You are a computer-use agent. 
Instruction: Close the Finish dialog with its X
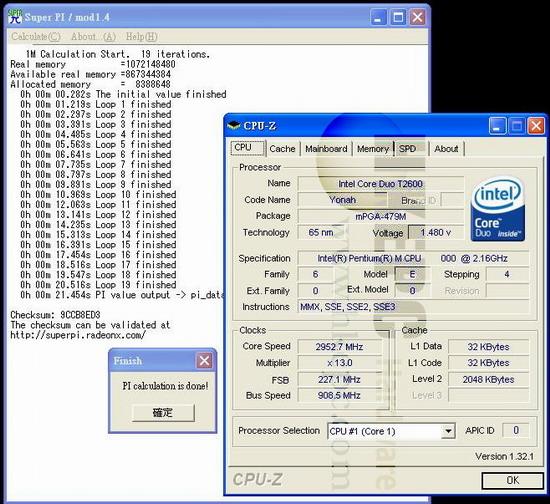point(204,360)
